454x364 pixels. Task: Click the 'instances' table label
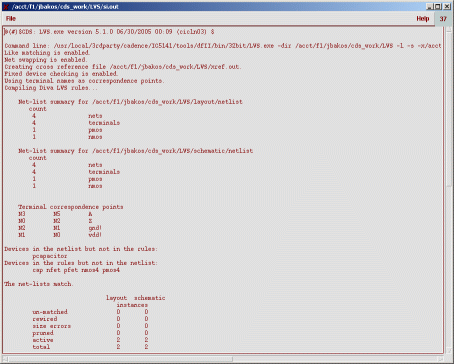132,305
